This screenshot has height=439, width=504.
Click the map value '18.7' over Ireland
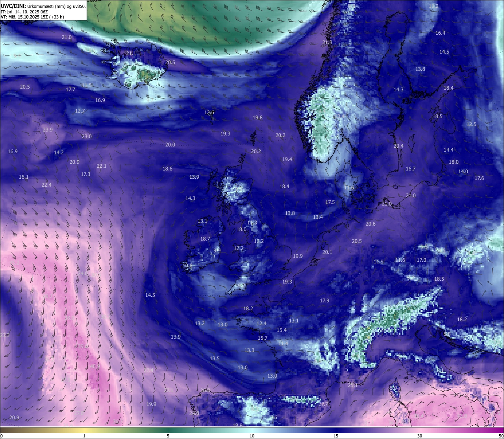coord(205,239)
